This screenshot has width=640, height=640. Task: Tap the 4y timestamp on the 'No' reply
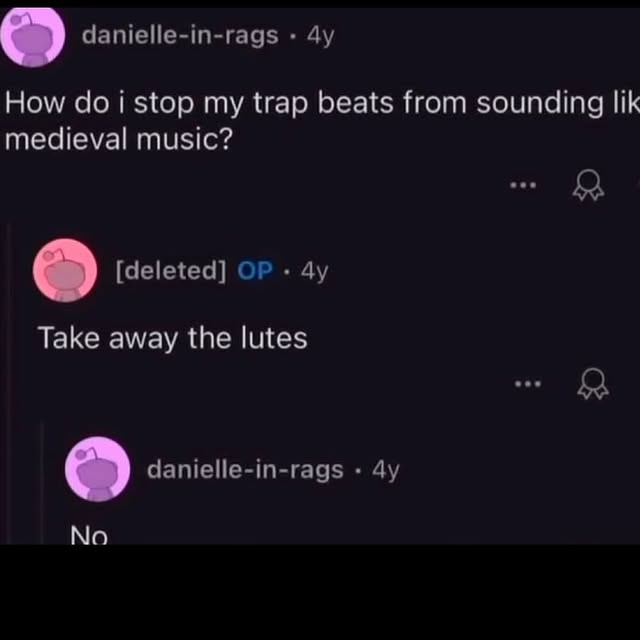[x=386, y=470]
